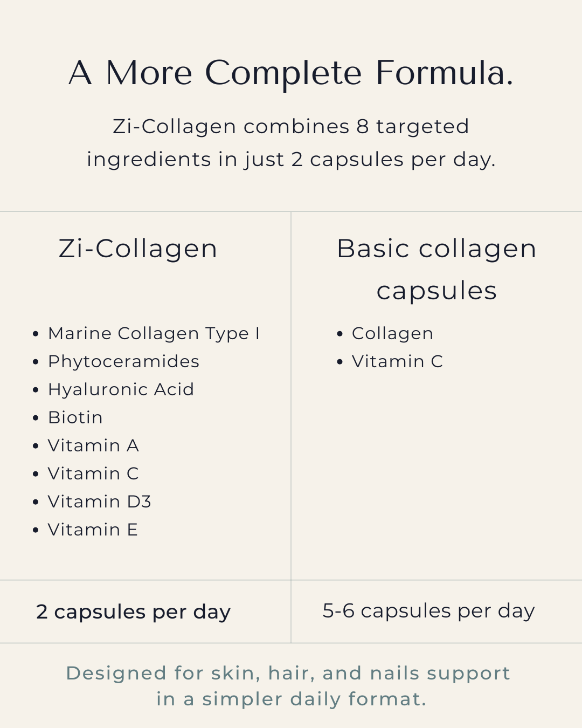
Task: Click Vitamin C in the Zi-Collagen column
Action: click(93, 473)
